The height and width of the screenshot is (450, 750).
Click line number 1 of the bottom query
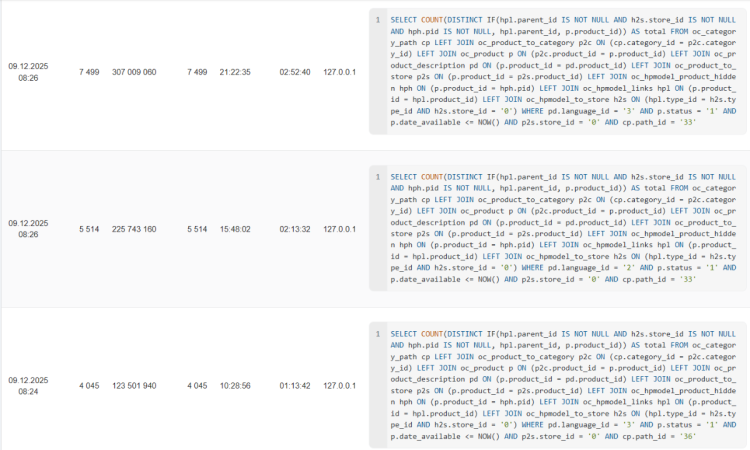coord(377,333)
